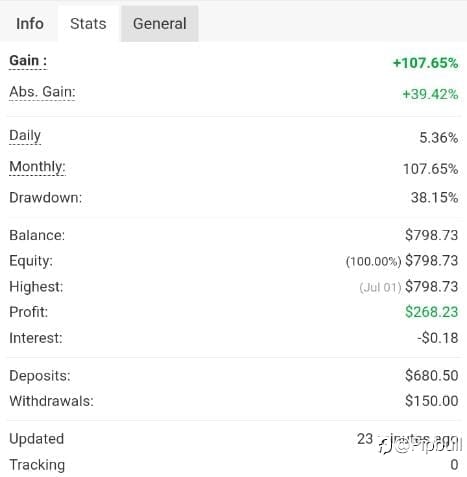Click the $680.50 deposits amount
This screenshot has height=477, width=467.
(x=432, y=376)
